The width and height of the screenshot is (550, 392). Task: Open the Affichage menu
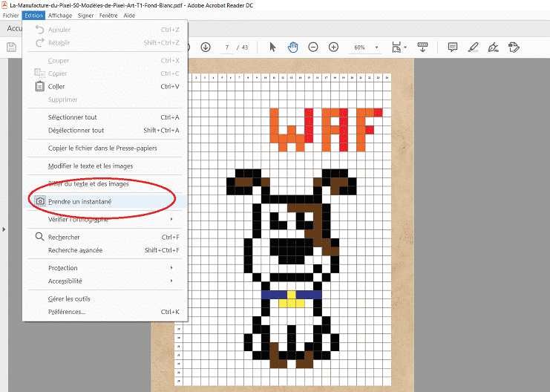tap(60, 16)
